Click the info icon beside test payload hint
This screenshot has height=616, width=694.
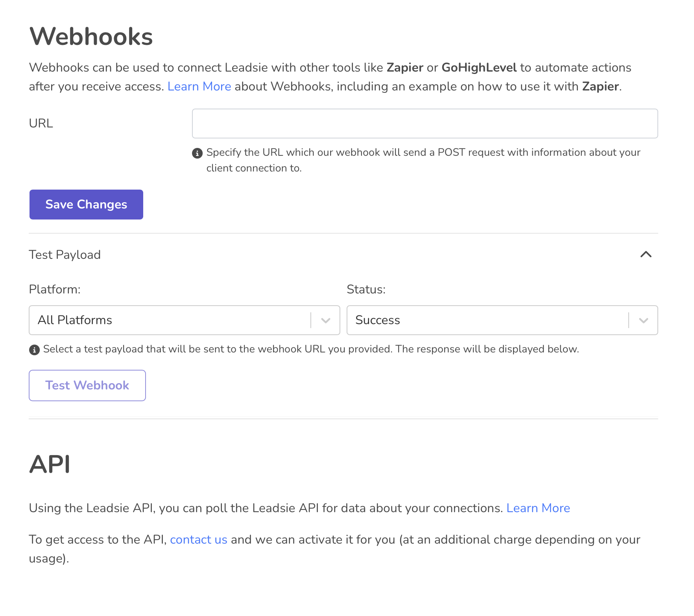[x=34, y=350]
